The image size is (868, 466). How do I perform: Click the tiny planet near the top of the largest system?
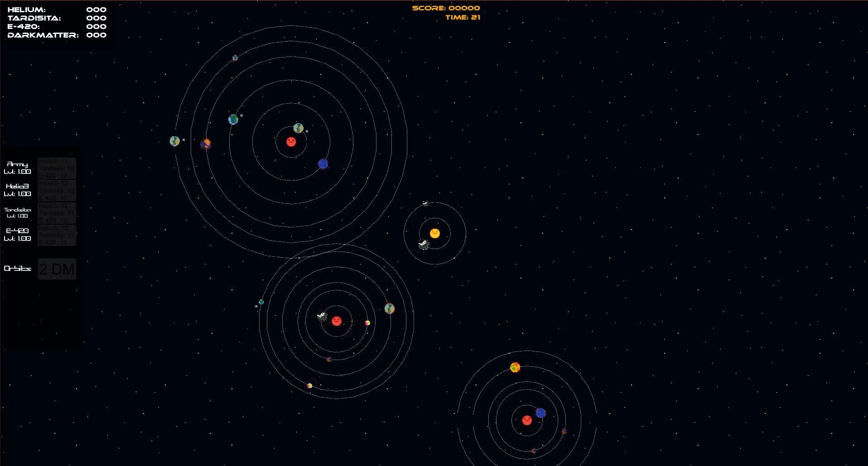[x=235, y=58]
